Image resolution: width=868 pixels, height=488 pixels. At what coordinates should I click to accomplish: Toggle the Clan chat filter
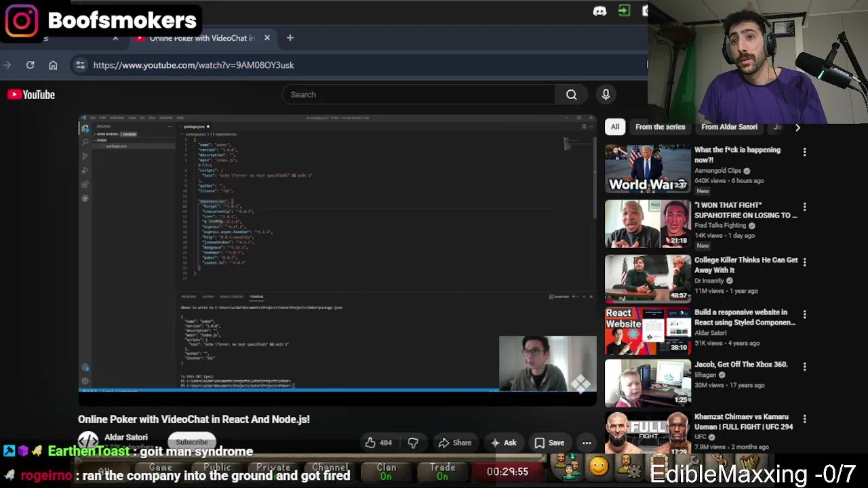[387, 472]
